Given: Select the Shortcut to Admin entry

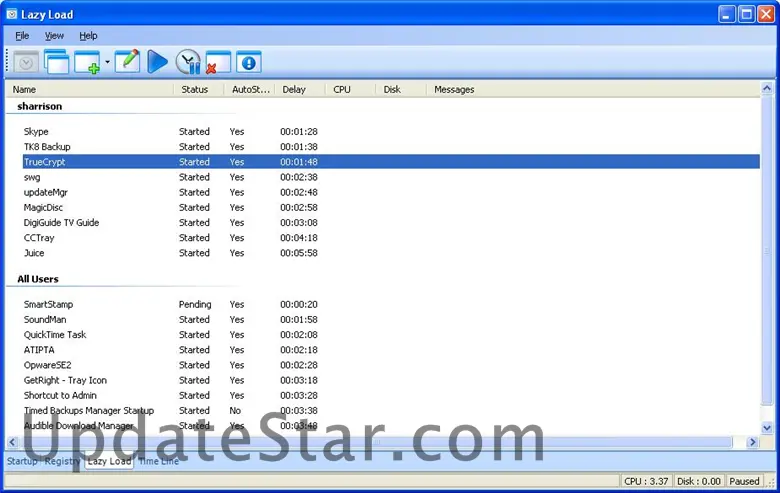Looking at the screenshot, I should click(x=60, y=395).
